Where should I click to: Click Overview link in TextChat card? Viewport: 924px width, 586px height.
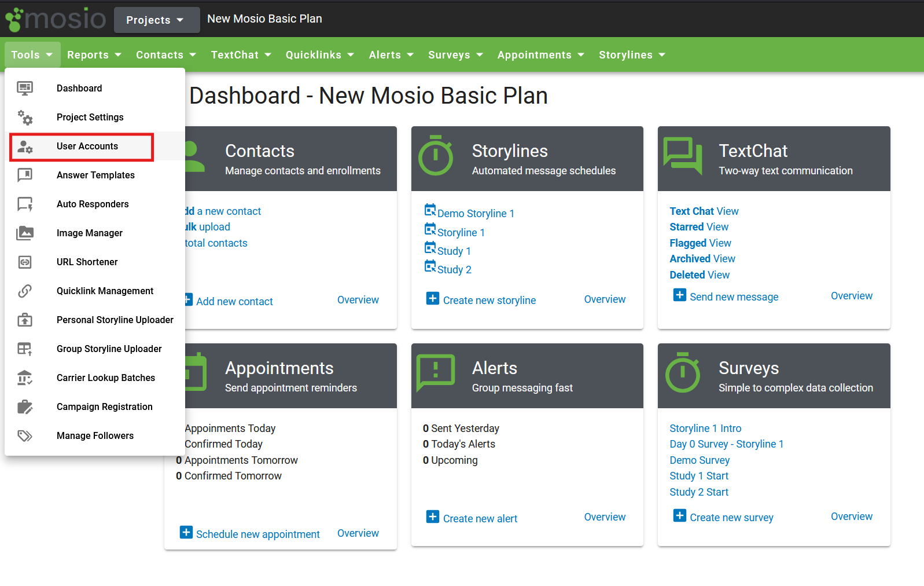(x=852, y=296)
